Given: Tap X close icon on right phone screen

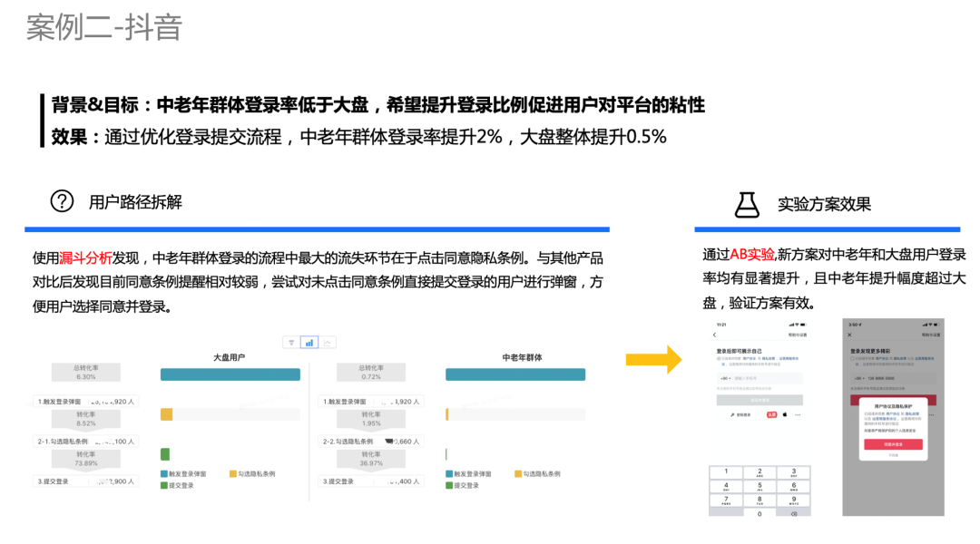Looking at the screenshot, I should tap(849, 335).
